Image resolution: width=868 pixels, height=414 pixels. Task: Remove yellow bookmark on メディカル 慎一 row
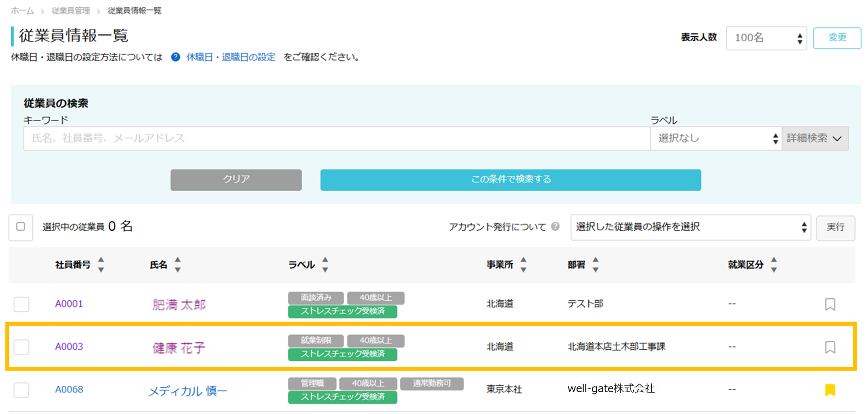[x=830, y=390]
